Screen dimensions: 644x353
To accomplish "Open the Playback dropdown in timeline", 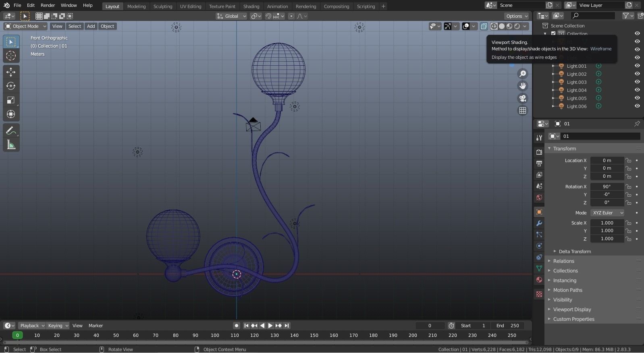I will point(32,326).
